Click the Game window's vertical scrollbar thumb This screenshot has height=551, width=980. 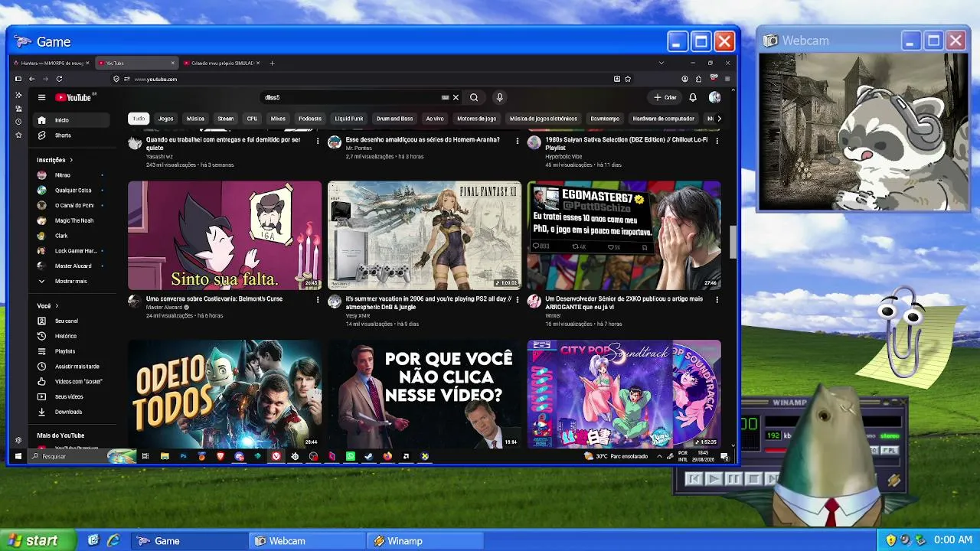tap(733, 242)
